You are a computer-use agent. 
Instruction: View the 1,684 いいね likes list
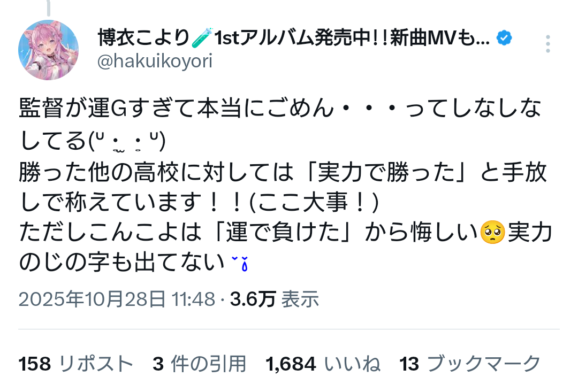tap(323, 364)
